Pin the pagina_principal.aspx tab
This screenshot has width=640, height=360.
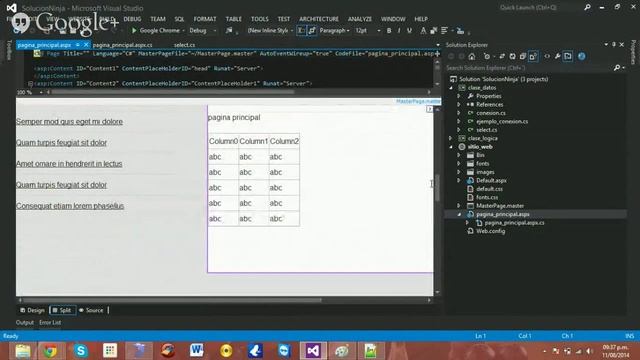coord(78,45)
